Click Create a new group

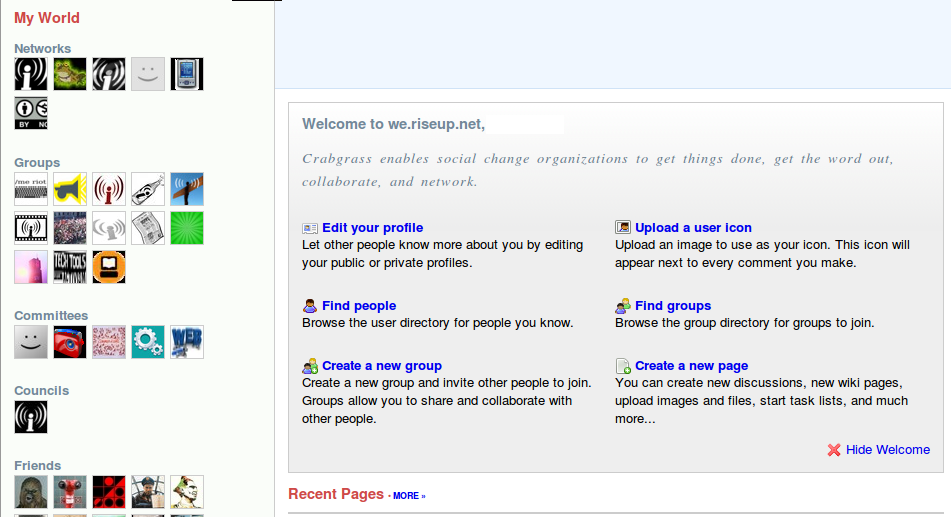click(x=381, y=366)
